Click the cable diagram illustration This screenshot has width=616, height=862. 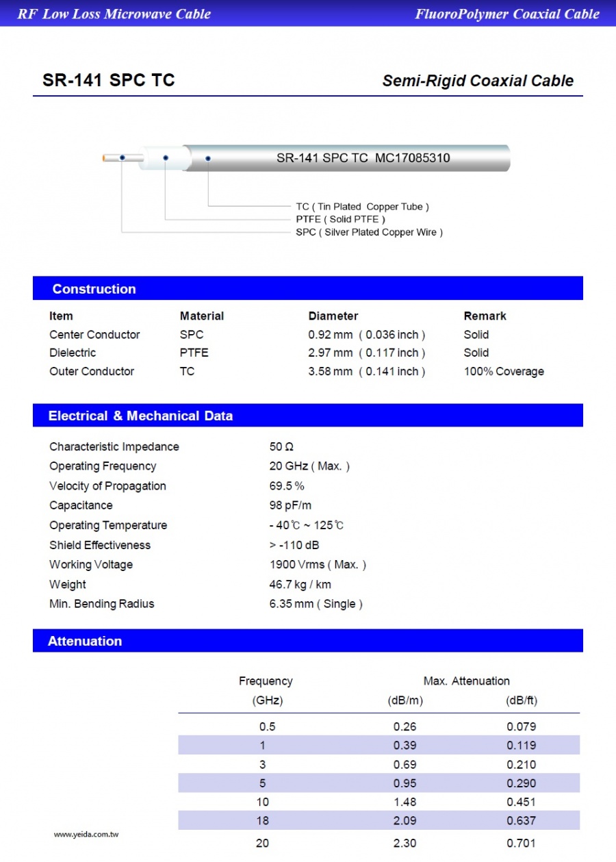pyautogui.click(x=305, y=158)
